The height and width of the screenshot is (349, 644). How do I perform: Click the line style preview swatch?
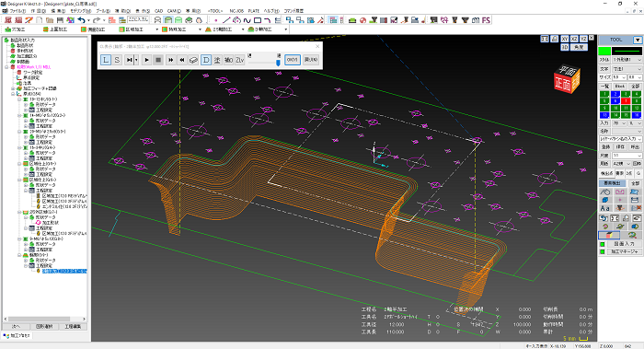(x=627, y=51)
